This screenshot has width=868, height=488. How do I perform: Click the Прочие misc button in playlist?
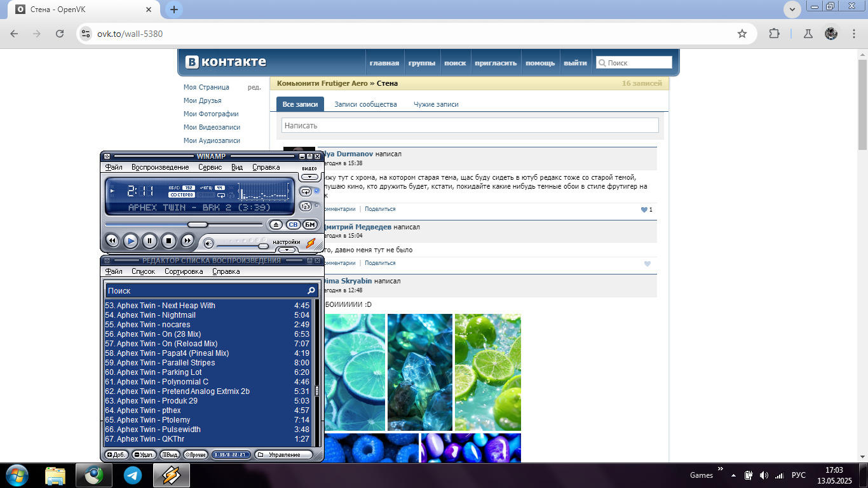pyautogui.click(x=196, y=455)
